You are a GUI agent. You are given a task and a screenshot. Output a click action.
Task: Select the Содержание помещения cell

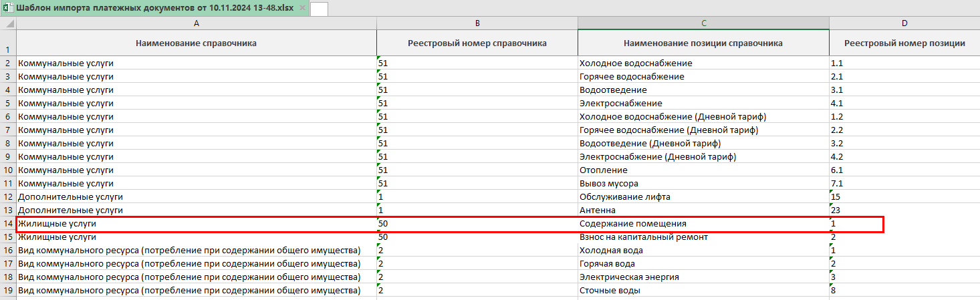coord(703,224)
